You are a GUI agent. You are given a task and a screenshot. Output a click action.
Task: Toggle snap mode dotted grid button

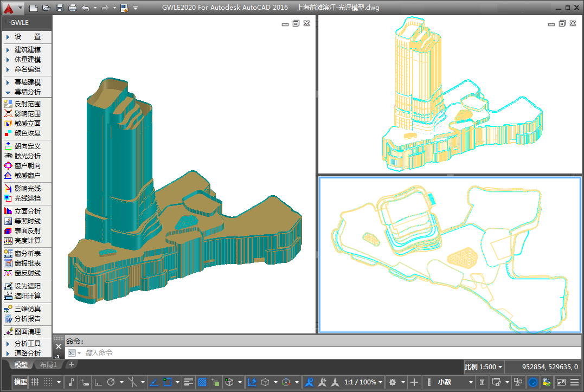click(x=48, y=382)
